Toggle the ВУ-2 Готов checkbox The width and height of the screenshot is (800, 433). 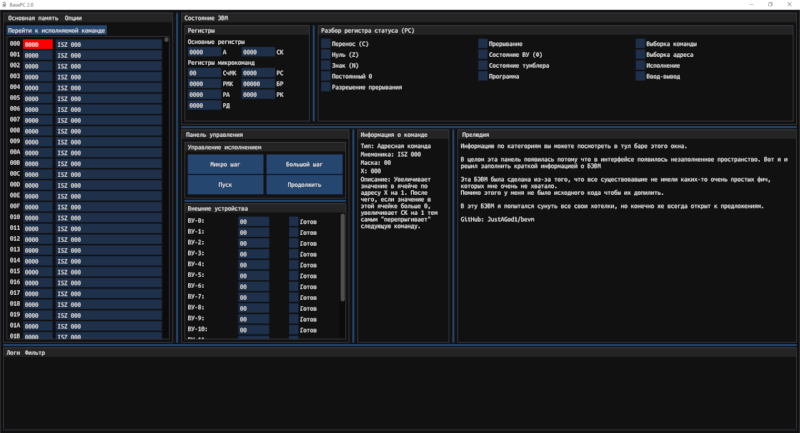tap(293, 243)
